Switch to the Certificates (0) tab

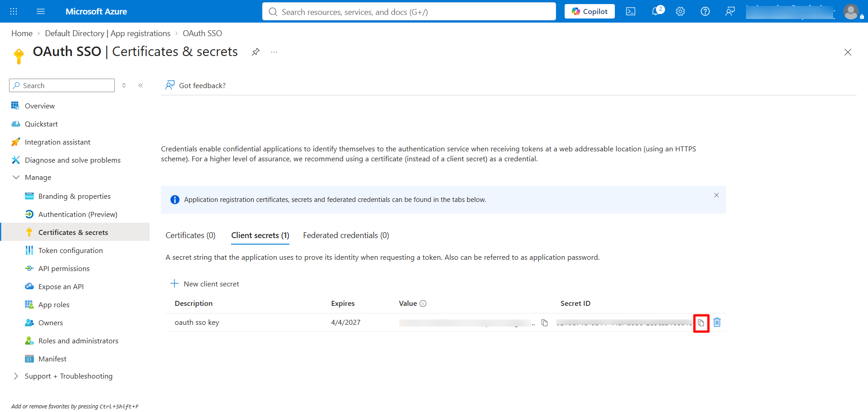(190, 235)
